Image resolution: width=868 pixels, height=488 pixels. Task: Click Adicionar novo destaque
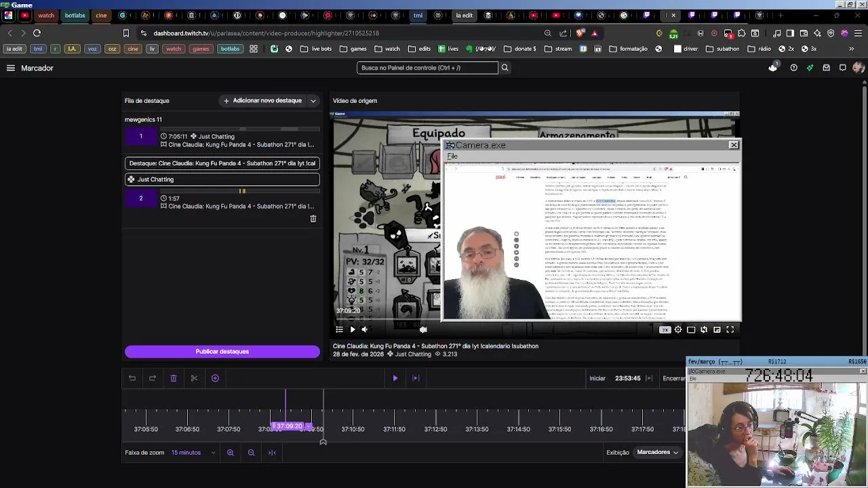pyautogui.click(x=262, y=100)
